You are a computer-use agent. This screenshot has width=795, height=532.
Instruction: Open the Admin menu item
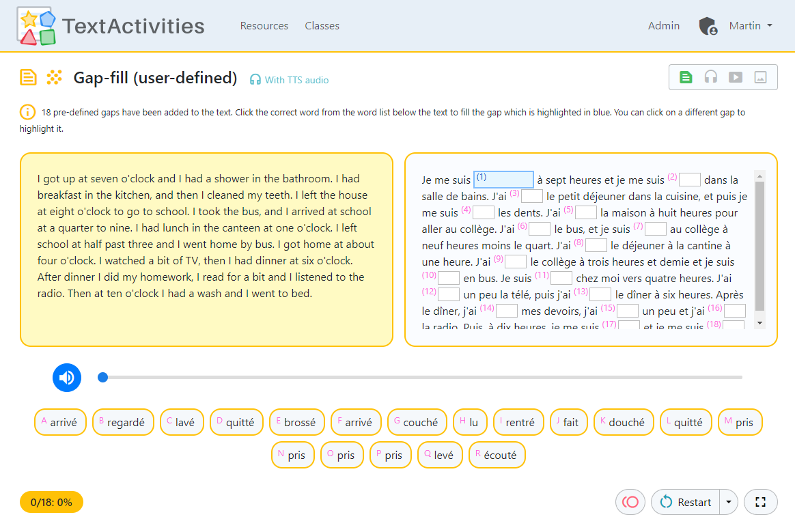click(664, 26)
